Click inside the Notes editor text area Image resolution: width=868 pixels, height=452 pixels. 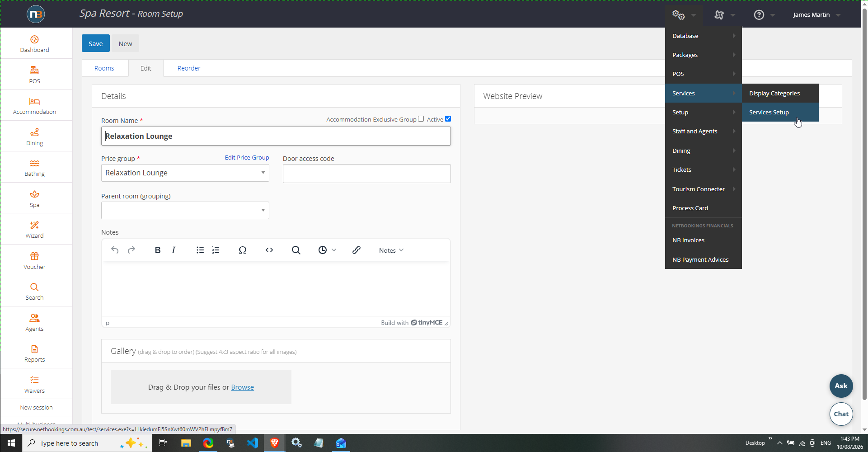pyautogui.click(x=276, y=288)
